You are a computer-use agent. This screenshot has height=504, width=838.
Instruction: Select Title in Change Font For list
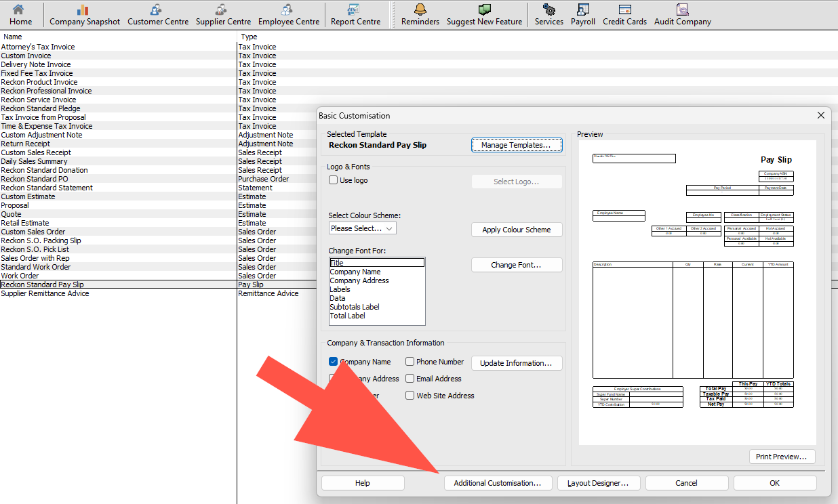tap(377, 263)
